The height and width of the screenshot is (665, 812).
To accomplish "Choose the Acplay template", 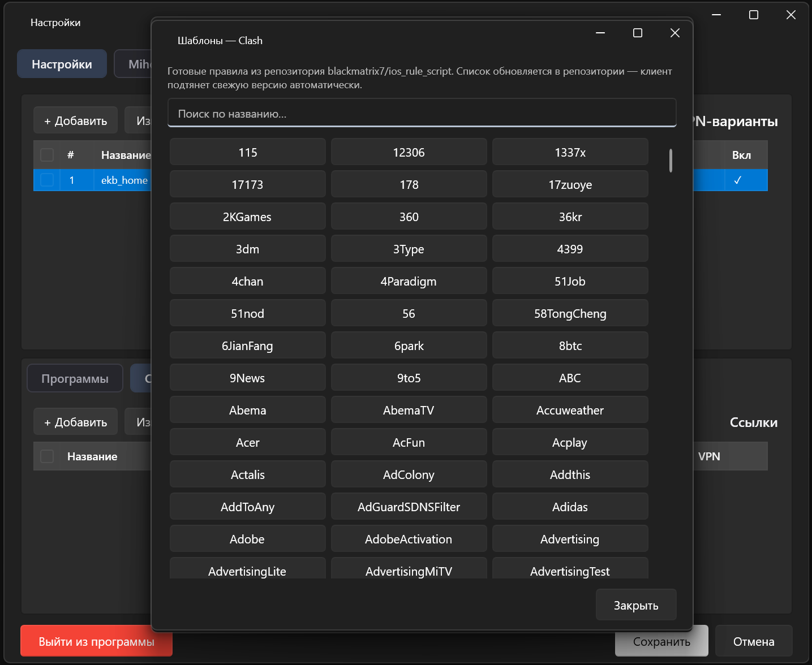I will pos(570,442).
